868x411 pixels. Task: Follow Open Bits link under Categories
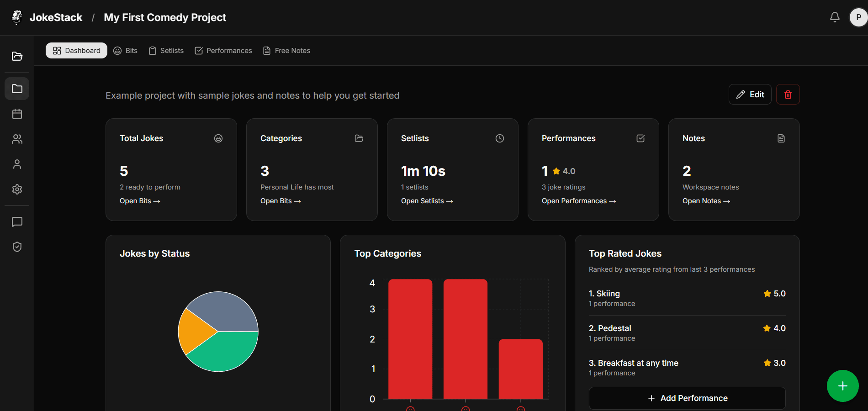281,201
